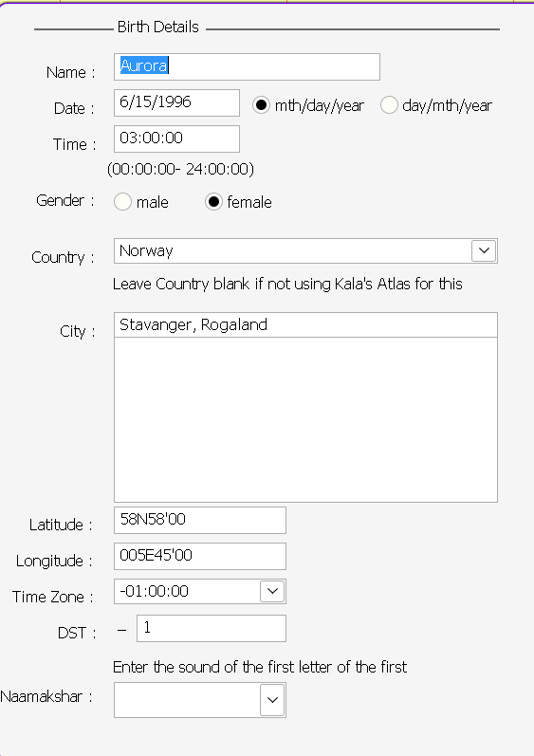Click the Longitude field 005E45'00
This screenshot has width=534, height=756.
point(200,556)
